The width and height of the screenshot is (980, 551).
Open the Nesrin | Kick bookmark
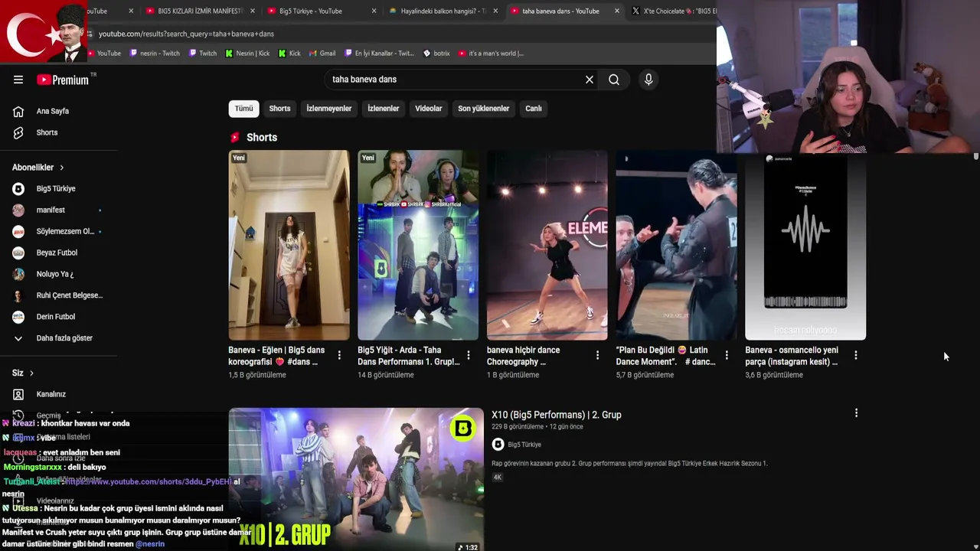[x=247, y=54]
